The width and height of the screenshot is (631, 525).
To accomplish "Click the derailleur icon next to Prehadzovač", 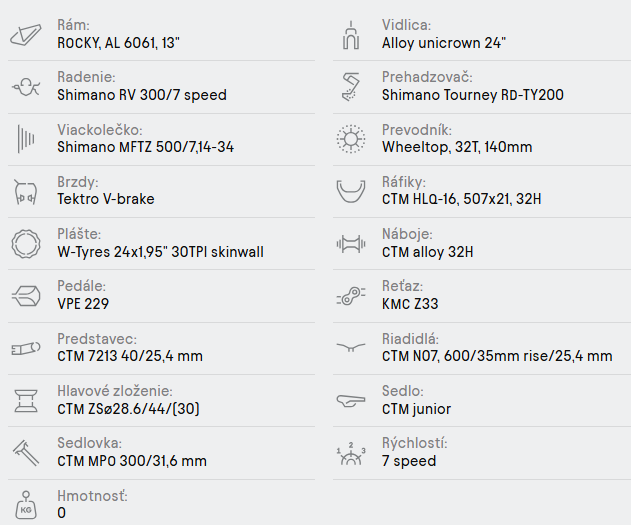I will 350,87.
